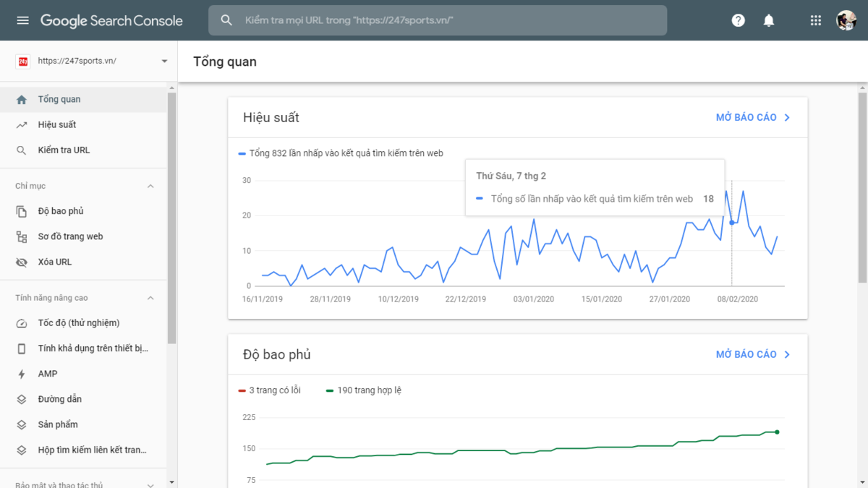The width and height of the screenshot is (868, 488).
Task: Click the Độ bao phủ card title
Action: coord(277,354)
